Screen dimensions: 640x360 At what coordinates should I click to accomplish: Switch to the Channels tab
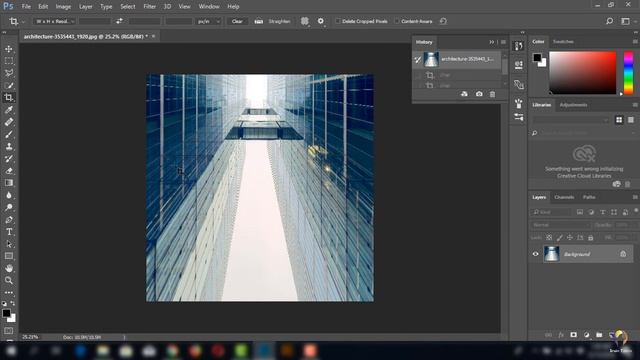click(564, 197)
